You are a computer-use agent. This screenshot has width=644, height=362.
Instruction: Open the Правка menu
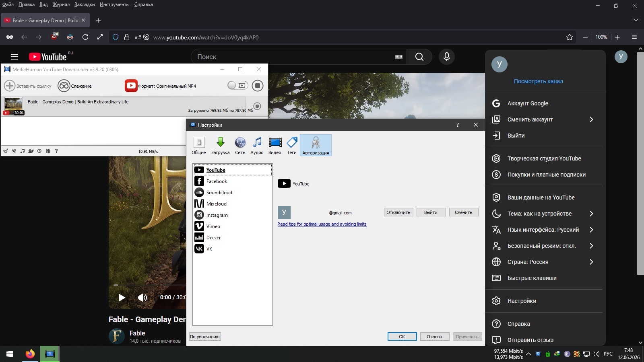27,4
